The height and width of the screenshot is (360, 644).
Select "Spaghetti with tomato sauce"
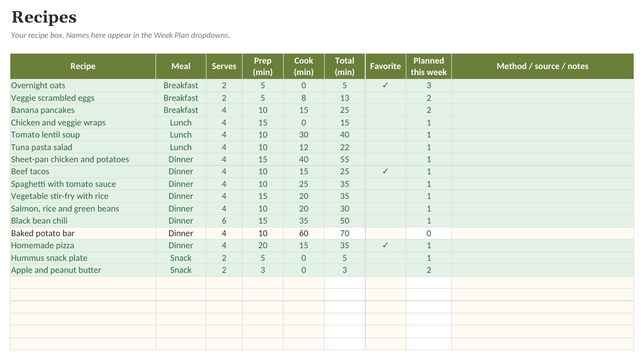(x=83, y=184)
